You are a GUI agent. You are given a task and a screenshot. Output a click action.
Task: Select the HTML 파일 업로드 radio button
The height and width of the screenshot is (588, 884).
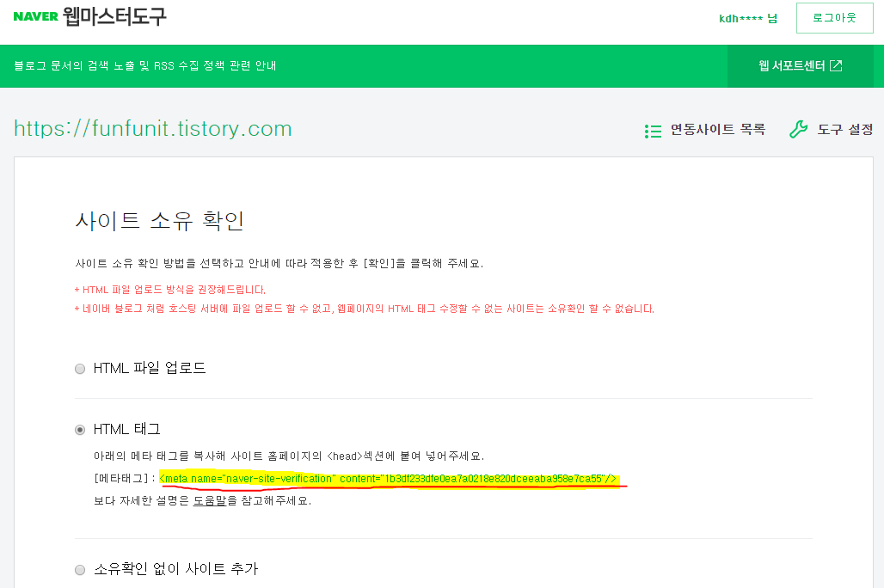80,369
